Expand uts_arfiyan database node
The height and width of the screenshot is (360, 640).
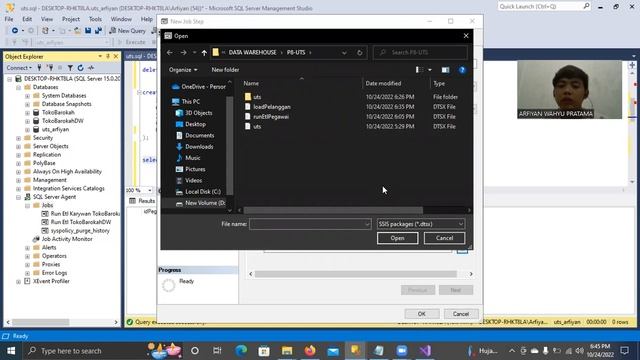click(x=27, y=129)
